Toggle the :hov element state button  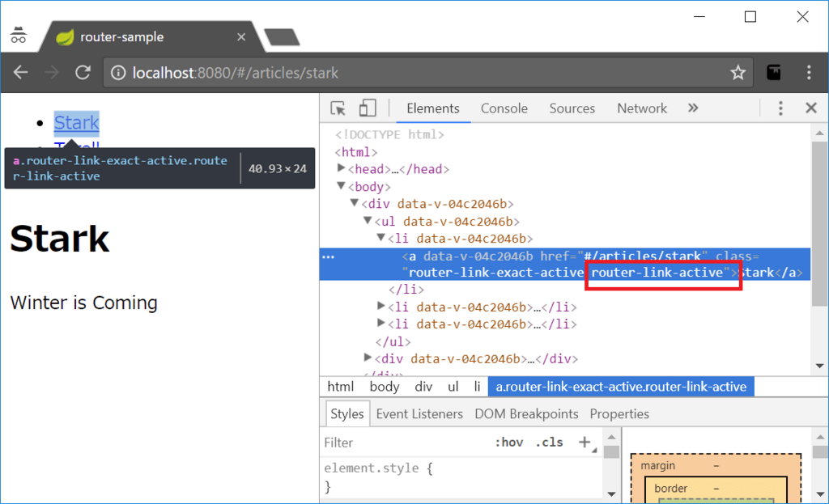(x=508, y=443)
